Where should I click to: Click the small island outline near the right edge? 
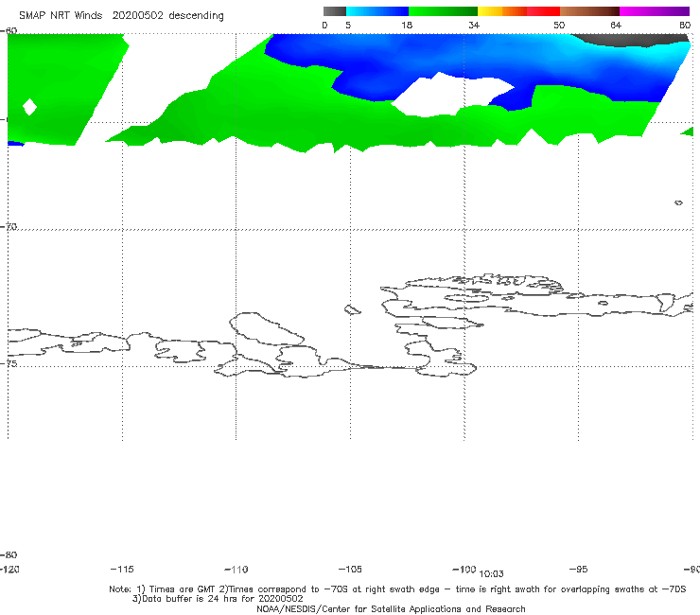pyautogui.click(x=678, y=202)
